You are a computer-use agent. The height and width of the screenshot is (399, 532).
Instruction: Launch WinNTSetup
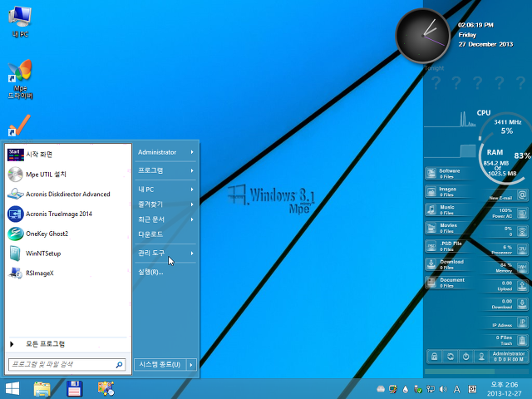click(68, 254)
